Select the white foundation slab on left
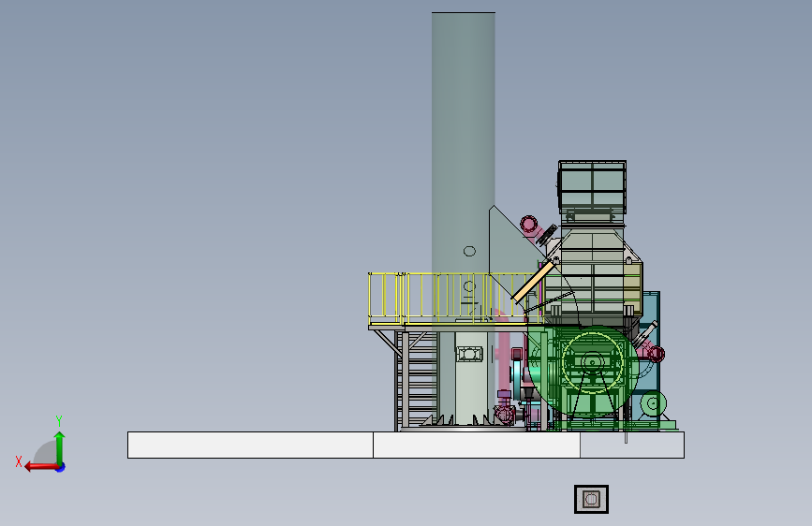The height and width of the screenshot is (526, 812). coord(250,445)
